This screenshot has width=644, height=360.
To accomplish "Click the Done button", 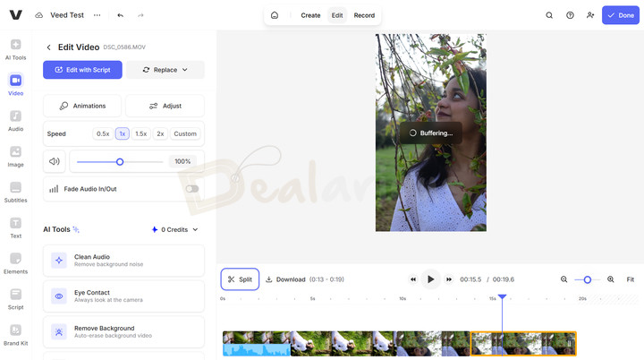I will click(621, 15).
